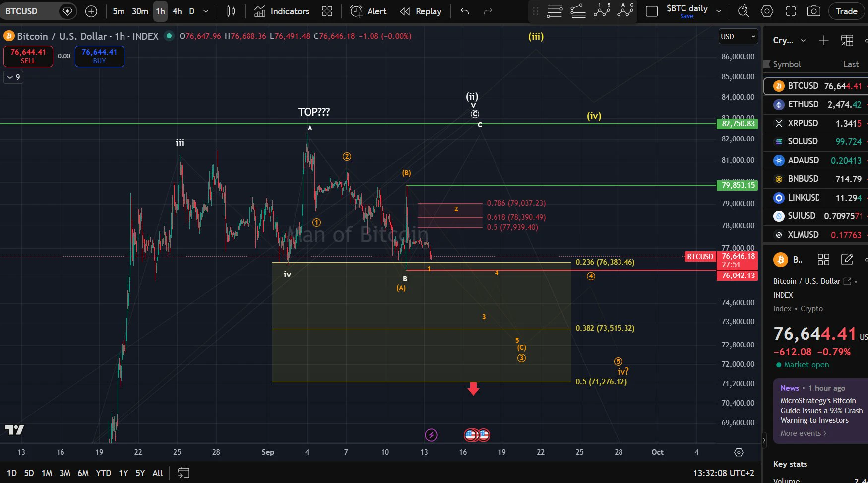This screenshot has width=868, height=483.
Task: Open Bitcoin / U.S. Dollar external link icon
Action: pyautogui.click(x=847, y=281)
